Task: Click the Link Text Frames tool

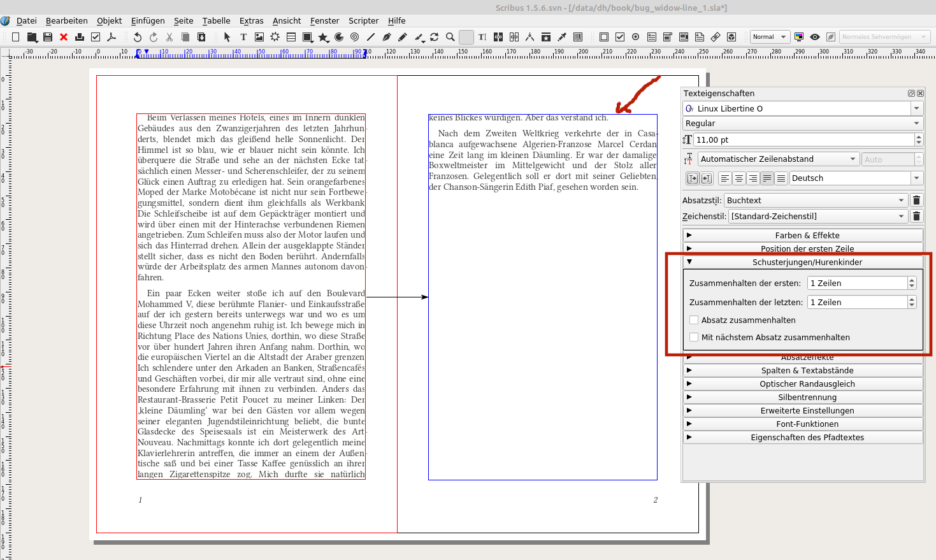Action: (498, 37)
